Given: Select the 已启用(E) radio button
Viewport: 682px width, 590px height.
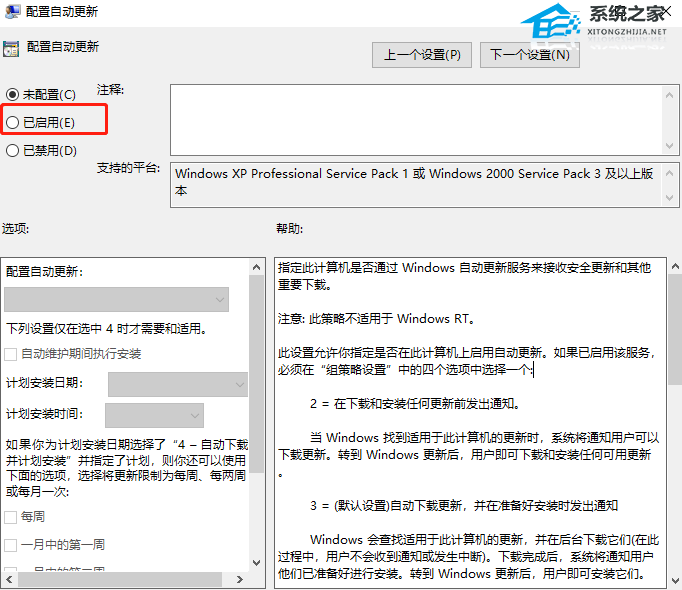Looking at the screenshot, I should tap(12, 123).
